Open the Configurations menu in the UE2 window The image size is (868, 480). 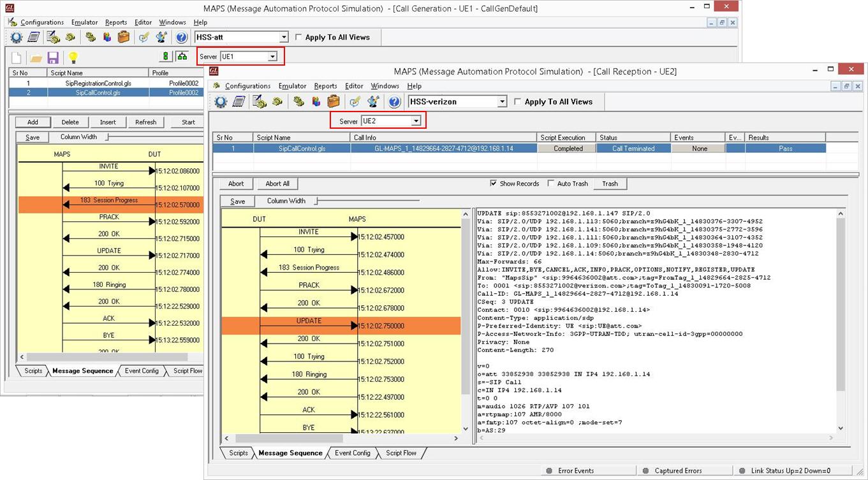pyautogui.click(x=247, y=86)
